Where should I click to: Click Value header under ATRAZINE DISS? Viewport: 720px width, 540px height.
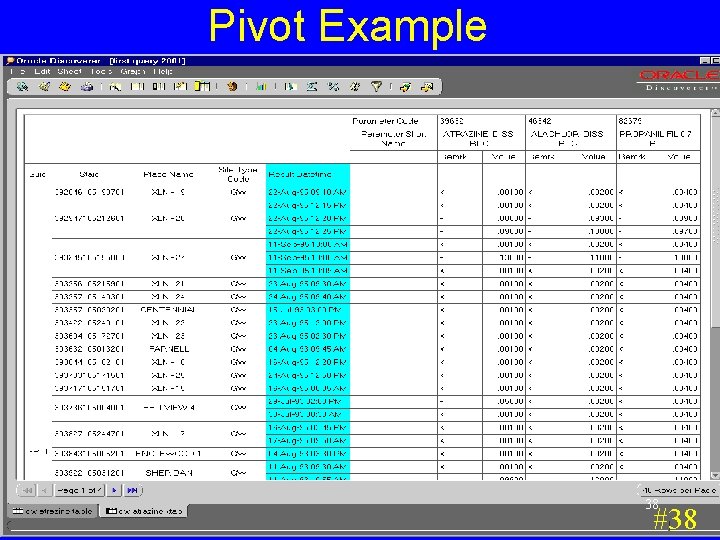pos(503,157)
